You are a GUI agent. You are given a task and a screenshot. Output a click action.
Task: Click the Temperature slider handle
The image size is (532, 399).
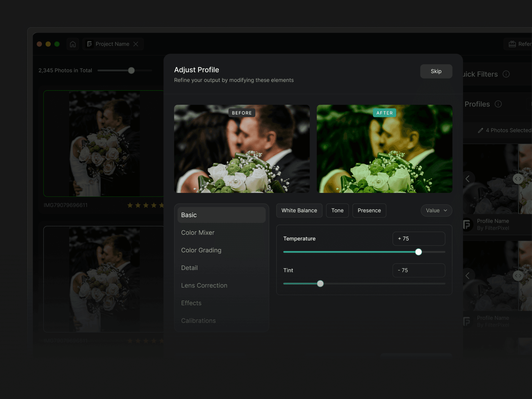419,252
